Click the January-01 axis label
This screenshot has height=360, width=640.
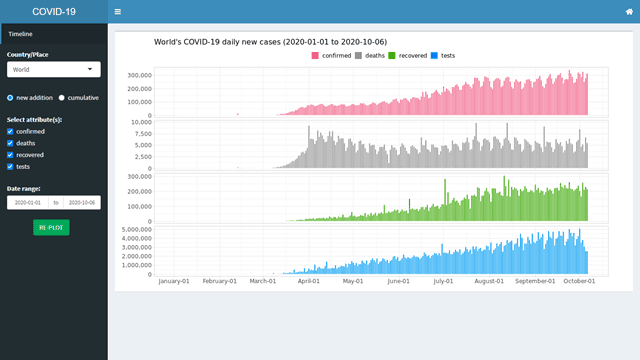tap(174, 281)
